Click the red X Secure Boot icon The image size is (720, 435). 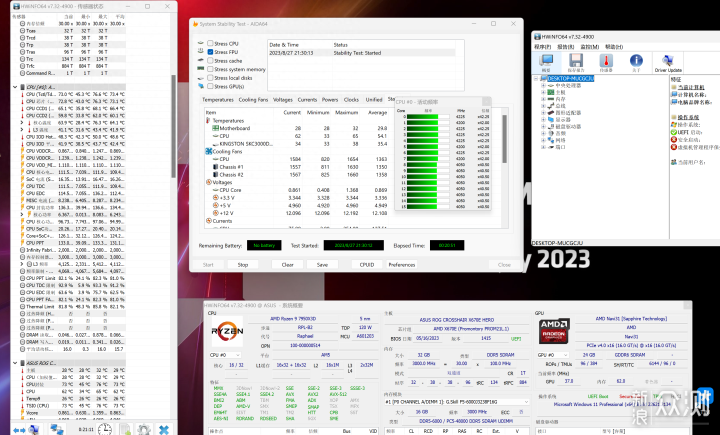click(674, 140)
